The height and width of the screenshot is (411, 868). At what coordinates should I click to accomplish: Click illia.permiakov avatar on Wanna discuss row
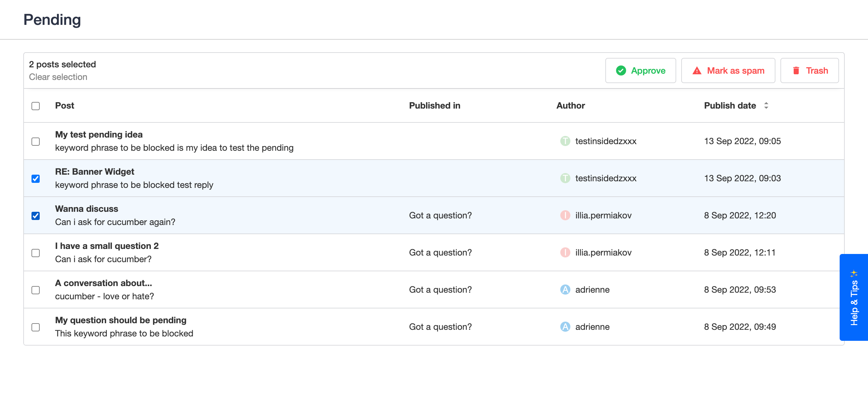tap(565, 216)
